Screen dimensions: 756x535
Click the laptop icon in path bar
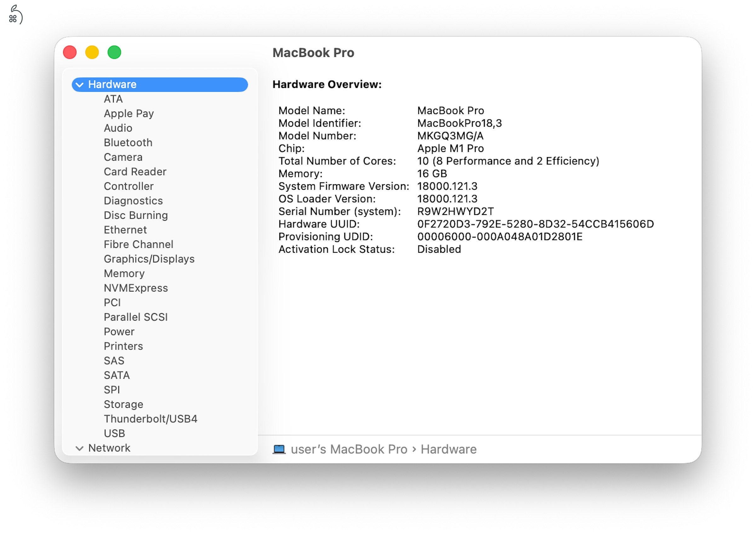tap(279, 449)
